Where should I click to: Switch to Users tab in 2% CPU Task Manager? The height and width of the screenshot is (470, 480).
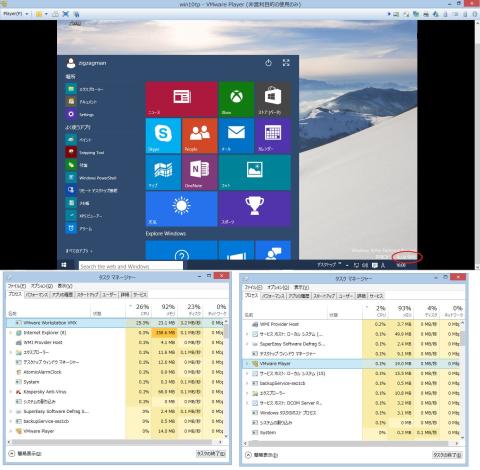[x=347, y=296]
